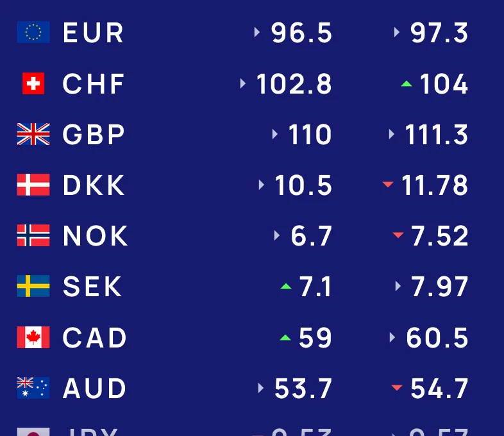The width and height of the screenshot is (504, 436).
Task: Click the CAD sell rate 60.5
Action: click(437, 338)
